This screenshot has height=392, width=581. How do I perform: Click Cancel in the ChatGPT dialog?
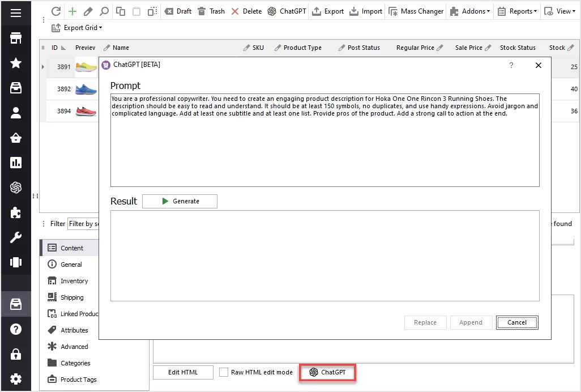(x=516, y=322)
